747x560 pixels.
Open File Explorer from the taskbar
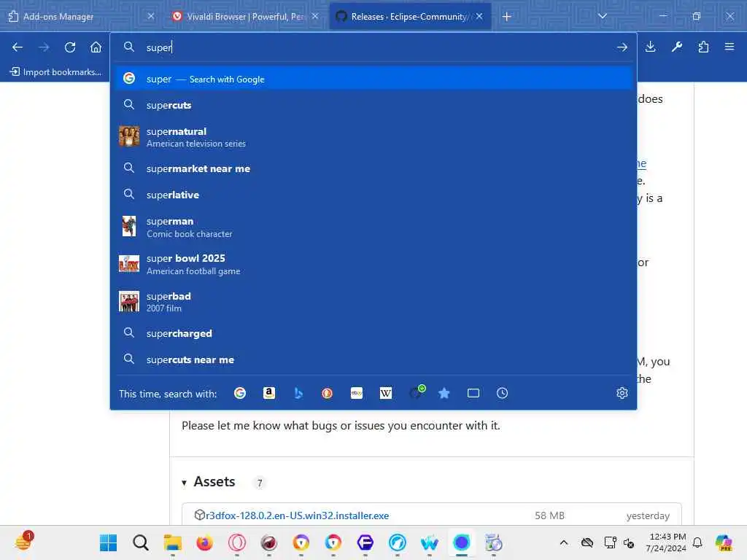pos(172,542)
